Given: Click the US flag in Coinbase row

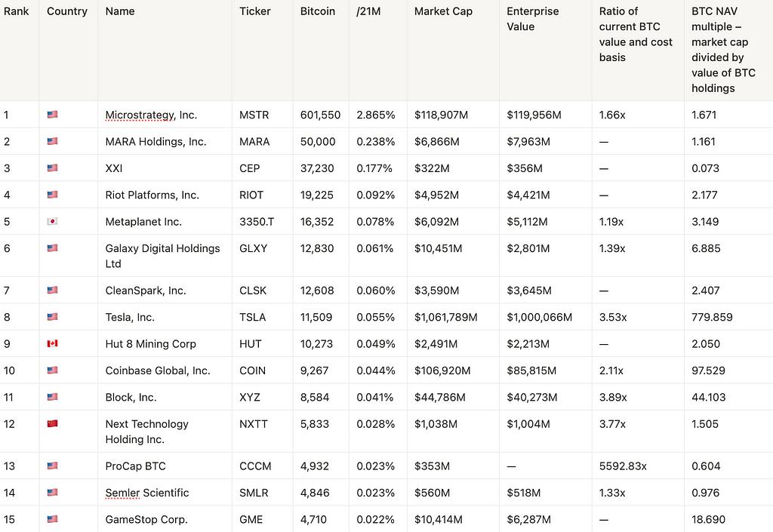Looking at the screenshot, I should click(x=52, y=370).
